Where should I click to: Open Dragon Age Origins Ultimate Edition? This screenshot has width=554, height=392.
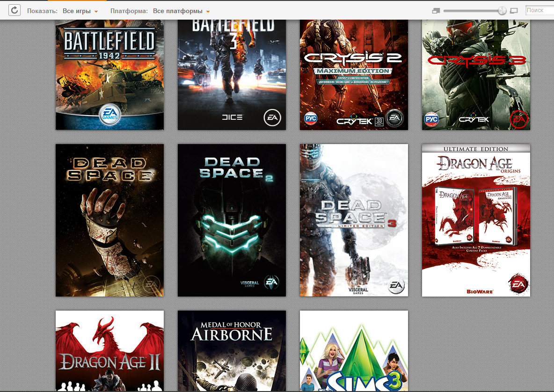[476, 220]
